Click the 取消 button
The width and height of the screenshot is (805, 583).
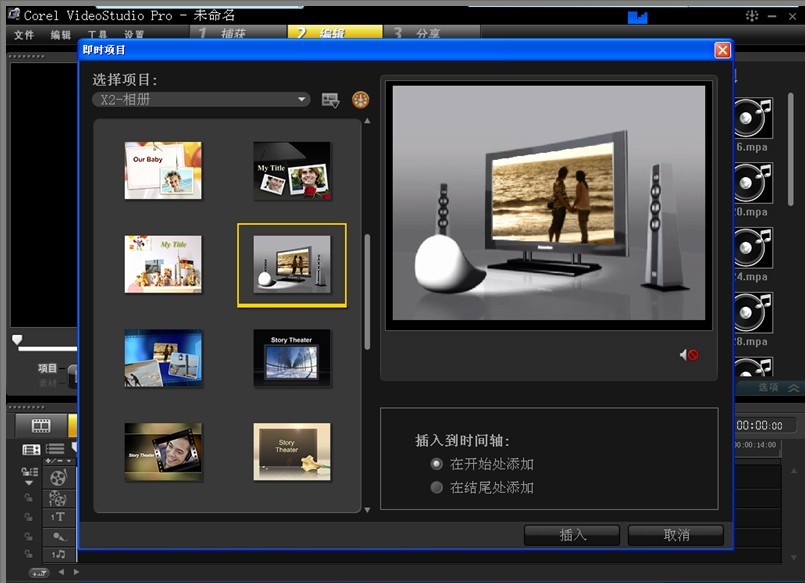point(676,535)
